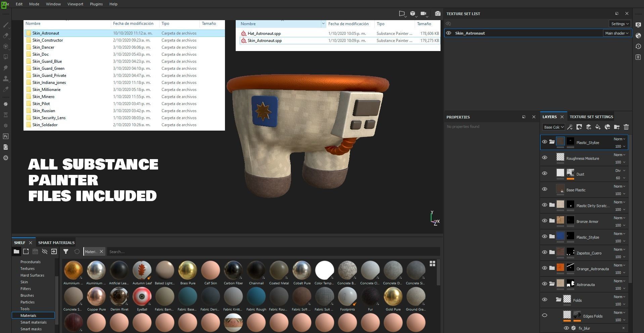Select the Smudge tool
Viewport: 644px width, 333px height.
coord(6,68)
